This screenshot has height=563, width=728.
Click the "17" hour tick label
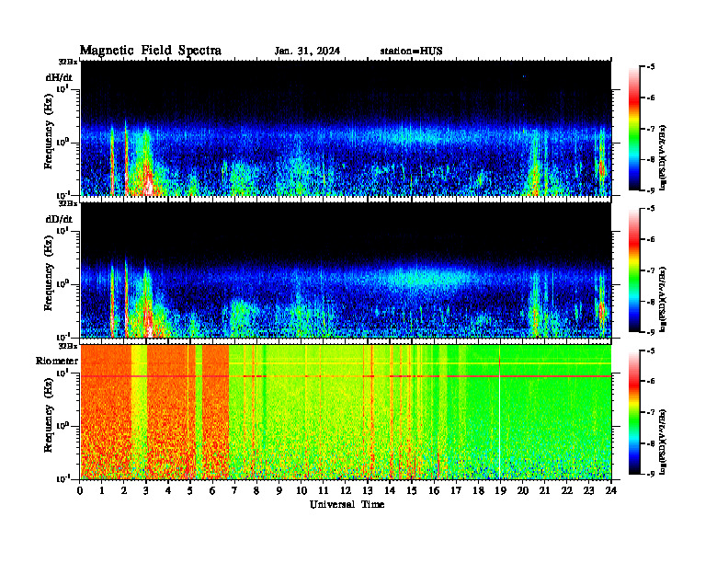[x=456, y=490]
